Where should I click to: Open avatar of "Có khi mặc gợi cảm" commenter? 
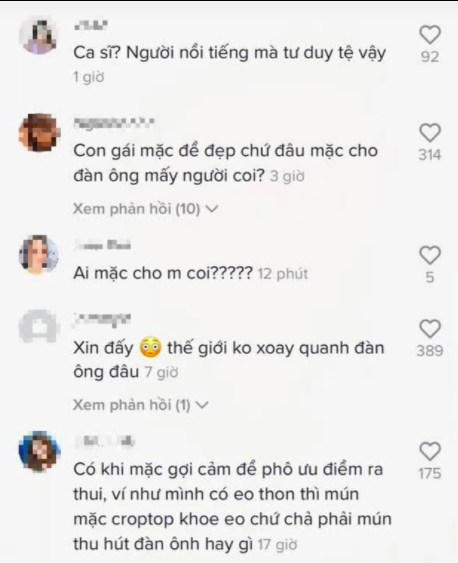pos(38,451)
